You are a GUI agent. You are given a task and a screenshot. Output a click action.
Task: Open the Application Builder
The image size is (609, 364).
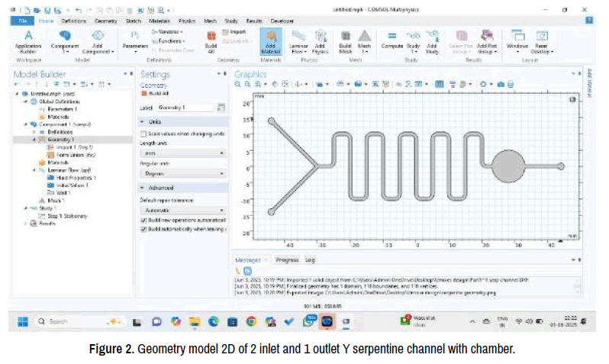pos(28,40)
